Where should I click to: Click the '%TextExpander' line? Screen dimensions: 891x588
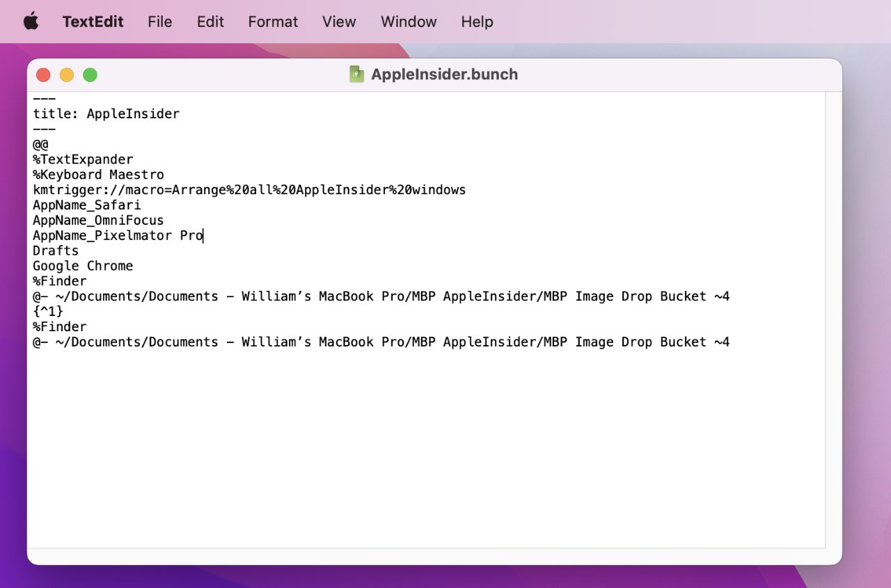83,159
